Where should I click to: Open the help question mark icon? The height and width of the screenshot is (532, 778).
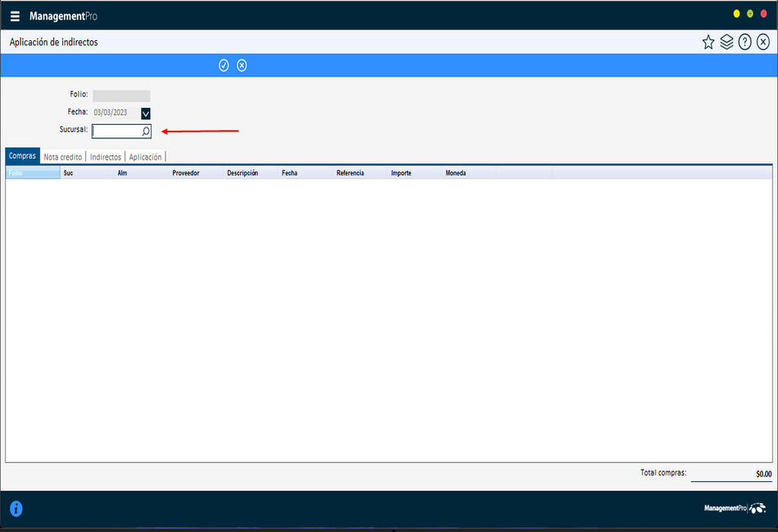(745, 43)
